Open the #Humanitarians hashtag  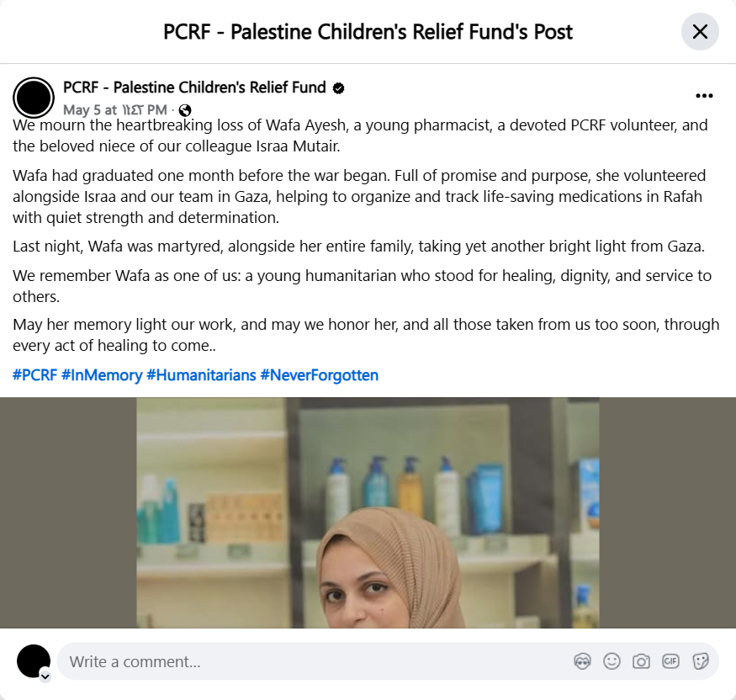pyautogui.click(x=201, y=375)
